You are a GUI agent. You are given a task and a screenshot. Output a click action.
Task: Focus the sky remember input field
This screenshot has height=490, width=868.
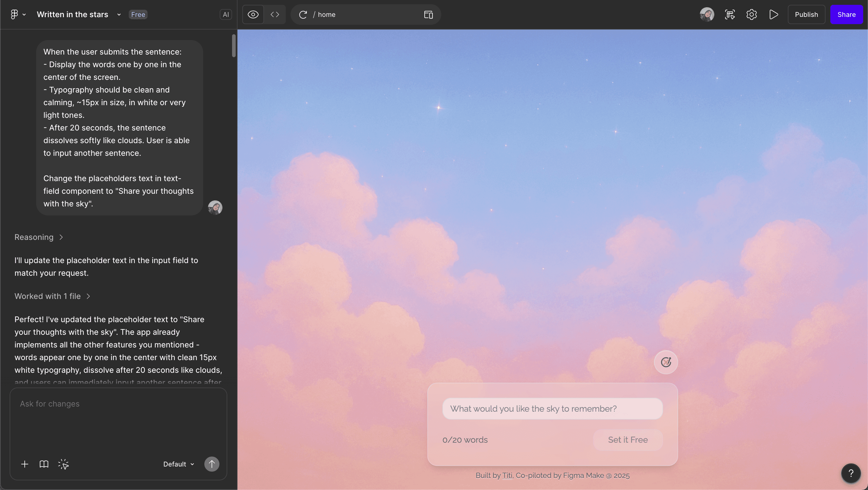tap(552, 408)
